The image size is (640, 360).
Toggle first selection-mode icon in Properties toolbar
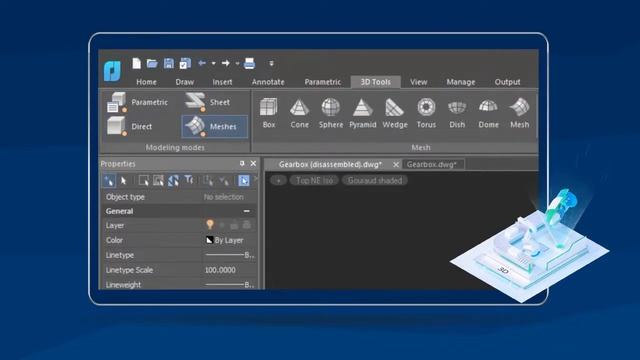[x=109, y=180]
